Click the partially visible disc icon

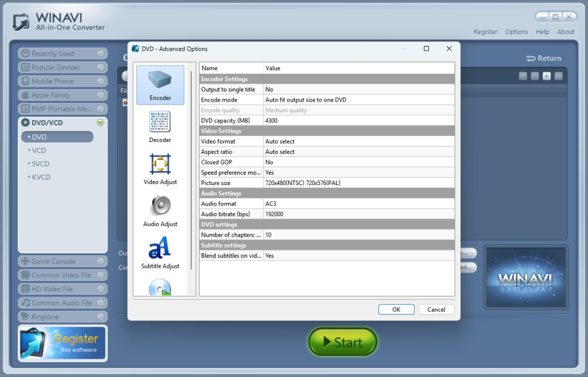point(160,287)
